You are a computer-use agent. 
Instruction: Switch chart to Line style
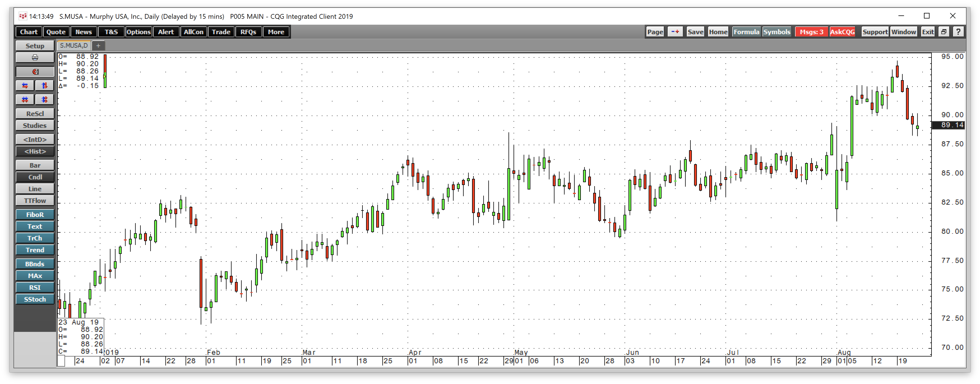(35, 188)
